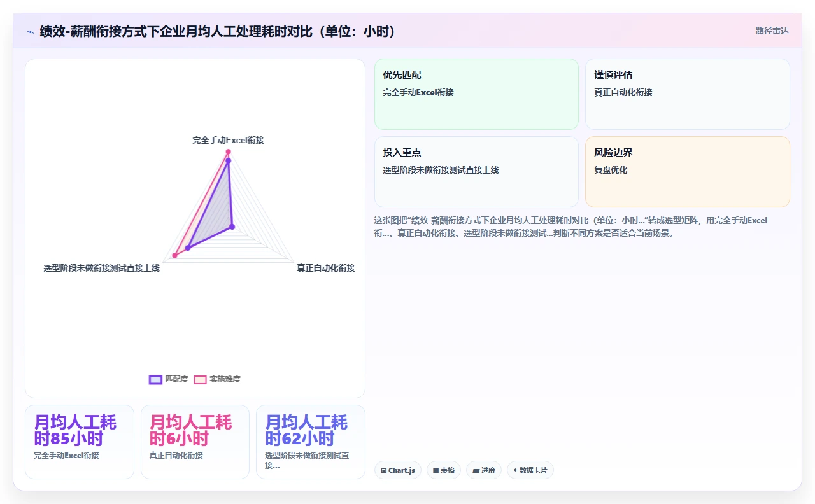The width and height of the screenshot is (815, 504).
Task: Click the 表格 tag icon
Action: [x=436, y=471]
